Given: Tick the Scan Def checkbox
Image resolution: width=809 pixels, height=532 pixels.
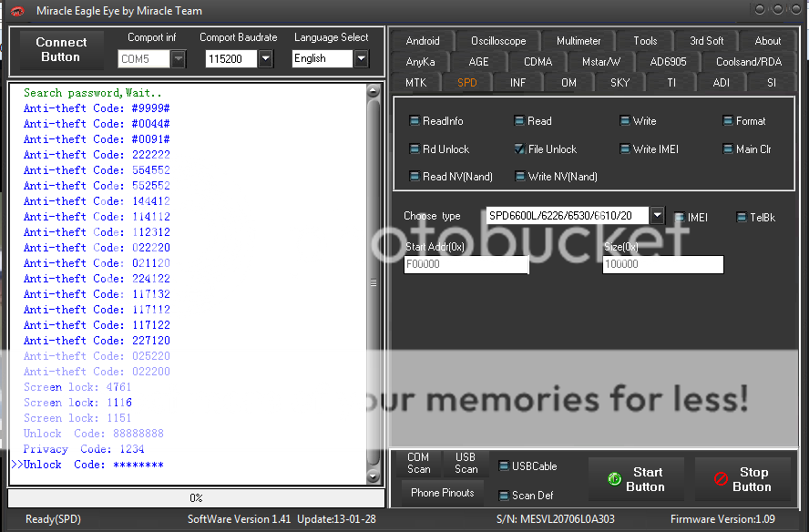Looking at the screenshot, I should (504, 496).
